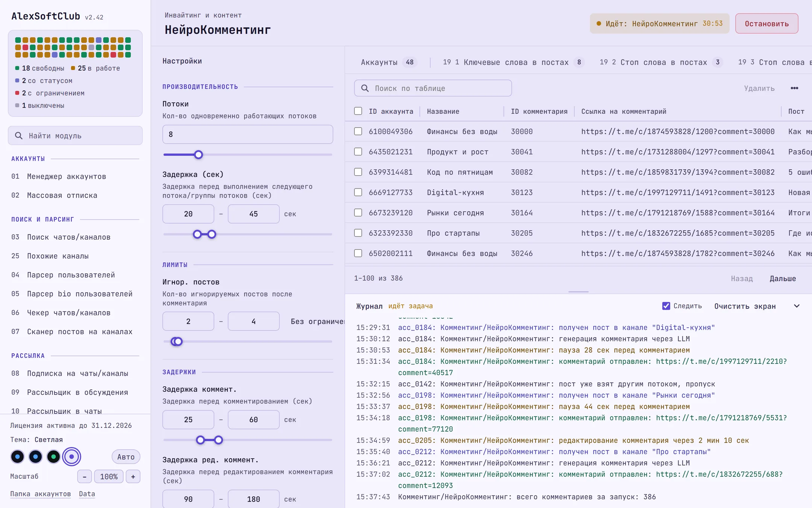Check the row for account 6435021231

pos(358,152)
